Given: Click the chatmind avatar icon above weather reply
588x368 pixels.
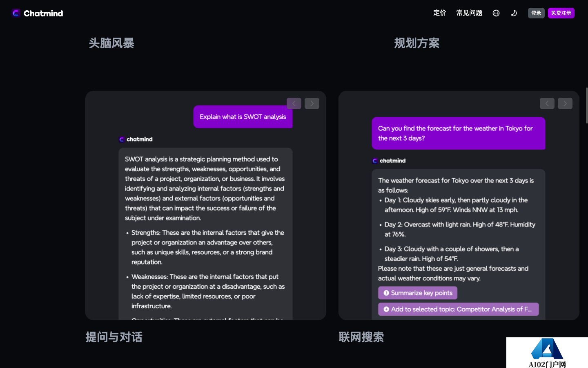Looking at the screenshot, I should click(375, 161).
